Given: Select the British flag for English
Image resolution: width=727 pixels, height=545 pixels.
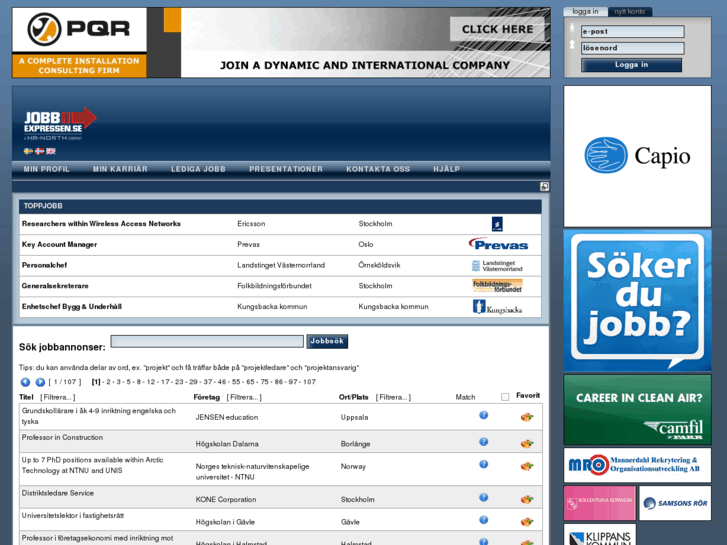Looking at the screenshot, I should pyautogui.click(x=51, y=151).
